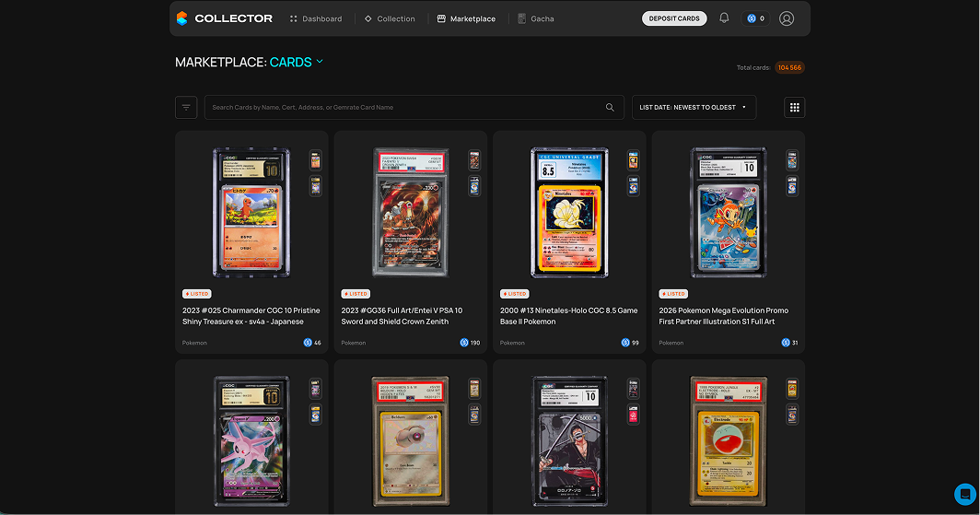Open the Charmander CGC 10 card image
980x515 pixels.
coord(251,213)
